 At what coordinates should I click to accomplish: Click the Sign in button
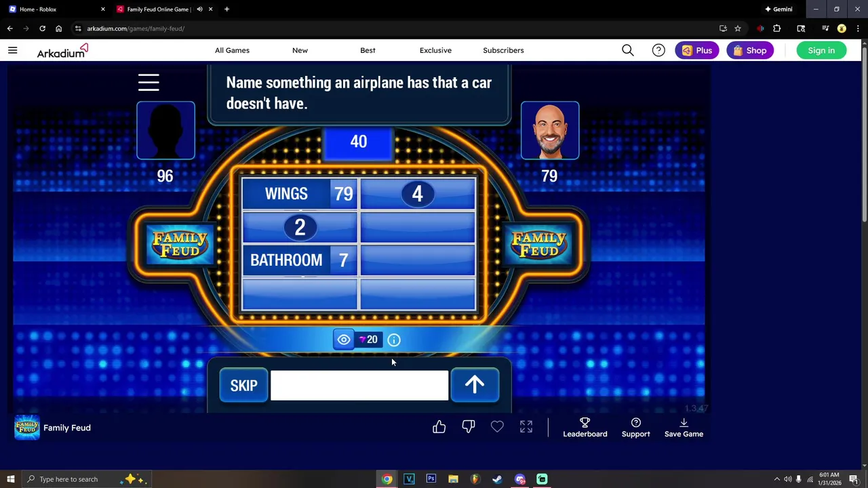[821, 50]
